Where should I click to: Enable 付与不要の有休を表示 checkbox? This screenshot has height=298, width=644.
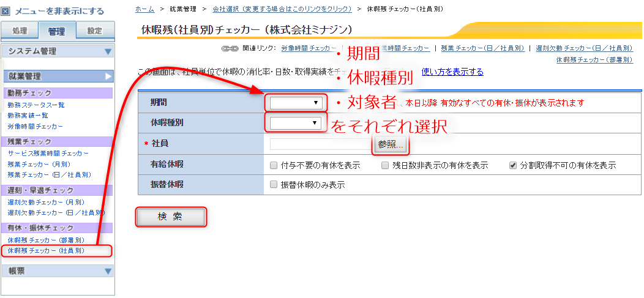pos(274,165)
